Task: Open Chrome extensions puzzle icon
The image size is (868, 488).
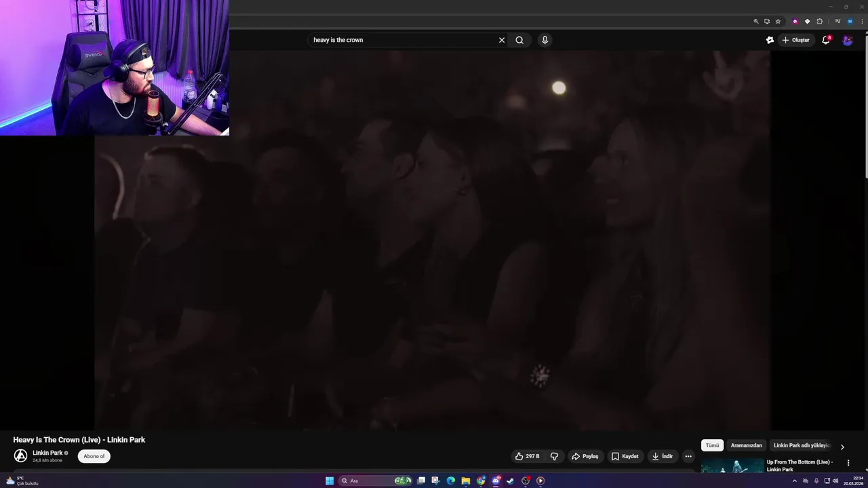Action: 819,22
